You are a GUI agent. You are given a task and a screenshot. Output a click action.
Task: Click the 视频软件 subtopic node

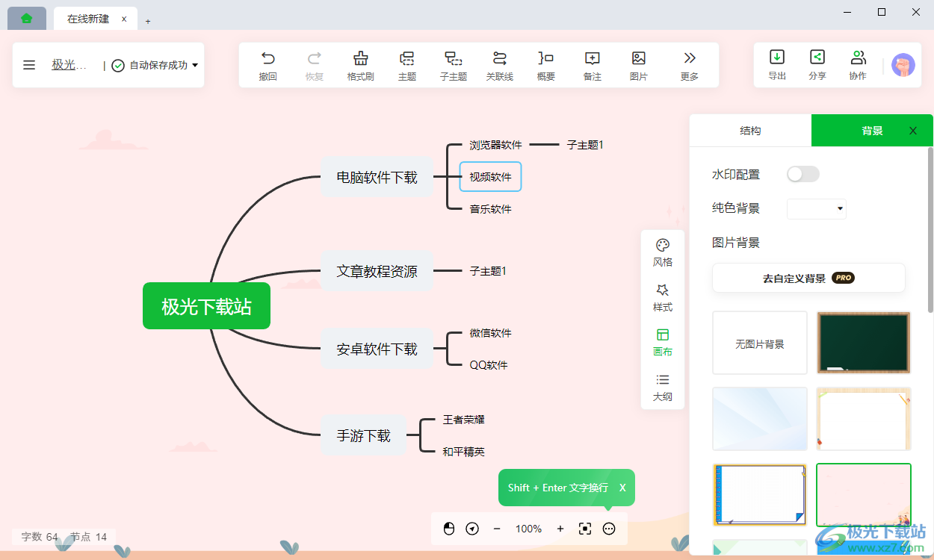click(x=490, y=177)
